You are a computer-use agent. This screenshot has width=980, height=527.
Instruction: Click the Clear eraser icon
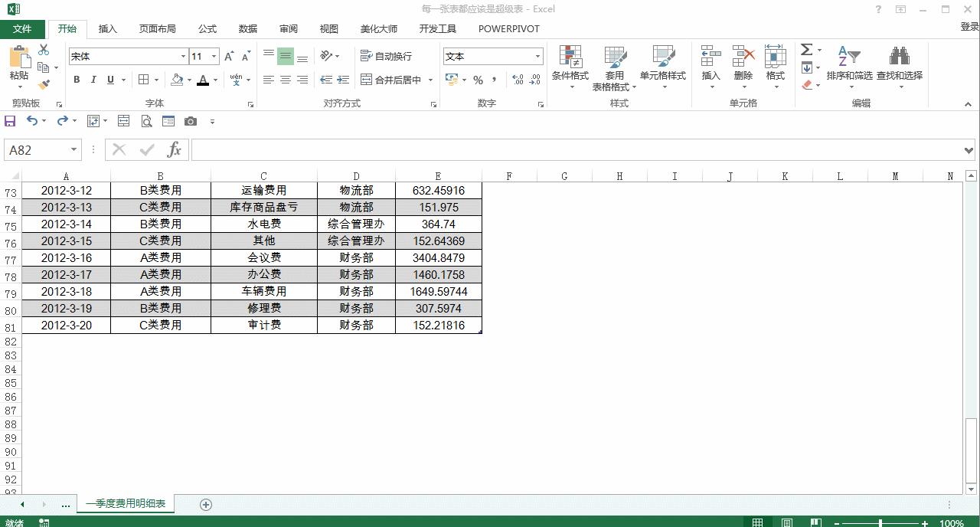tap(807, 85)
